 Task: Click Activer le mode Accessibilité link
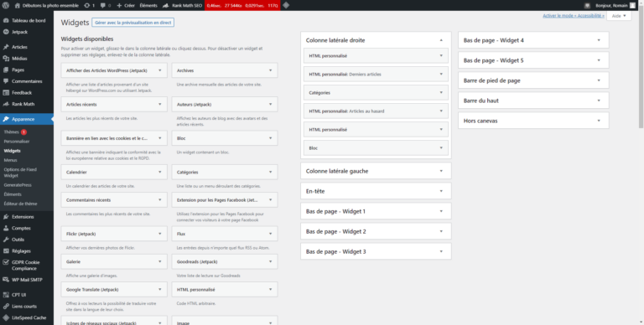click(574, 16)
